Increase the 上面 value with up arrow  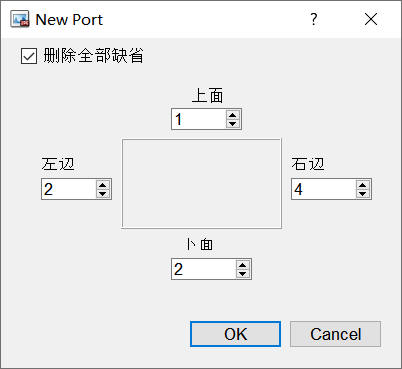(233, 115)
